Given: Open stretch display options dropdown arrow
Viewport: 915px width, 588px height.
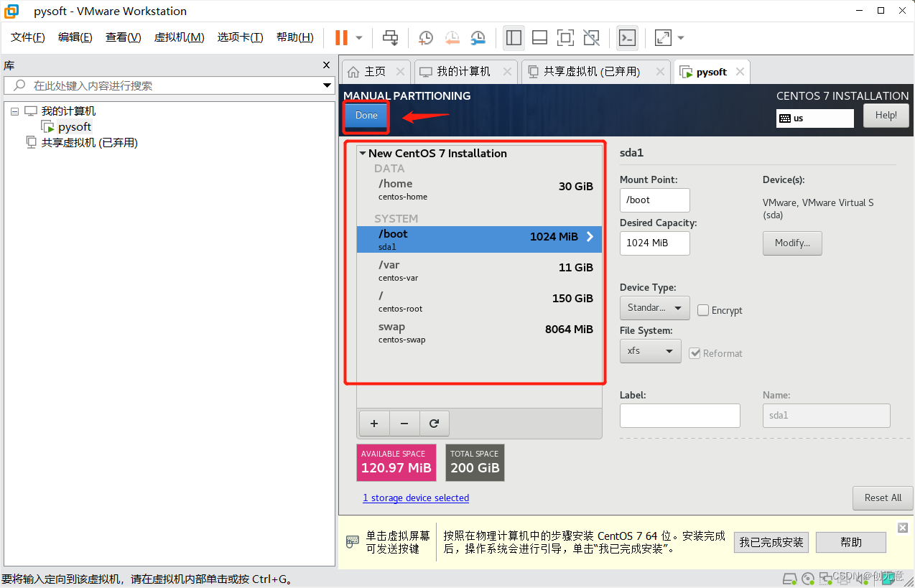Looking at the screenshot, I should 681,37.
